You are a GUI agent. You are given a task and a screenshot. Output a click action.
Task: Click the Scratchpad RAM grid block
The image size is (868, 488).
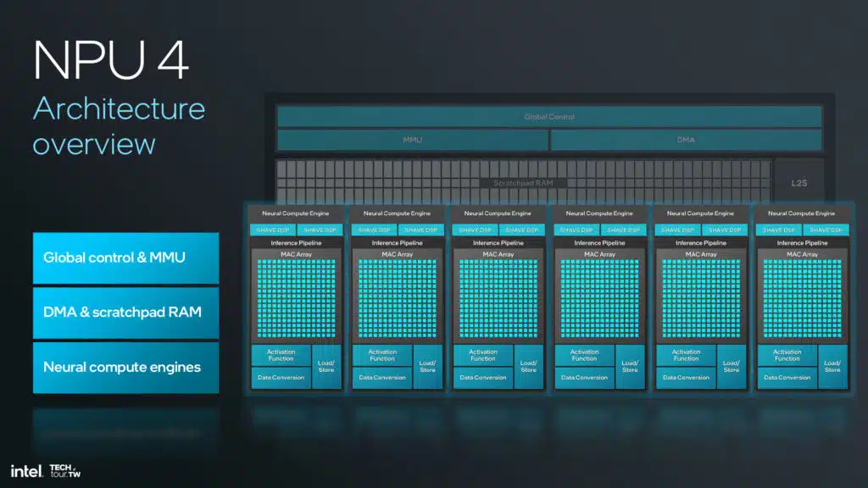[x=523, y=181]
